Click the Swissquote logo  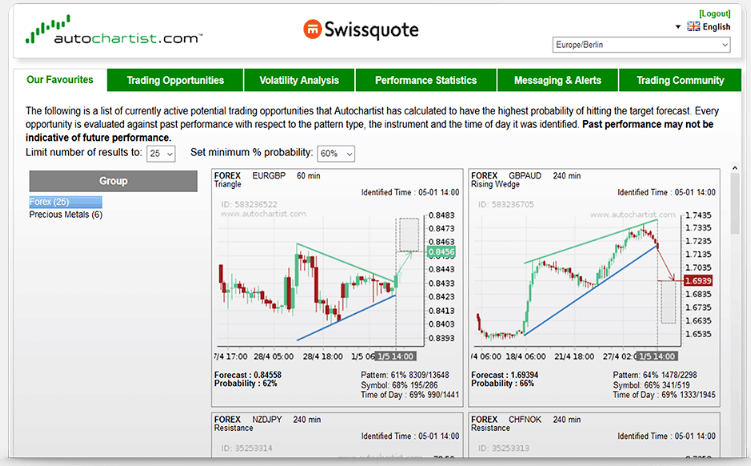[361, 30]
